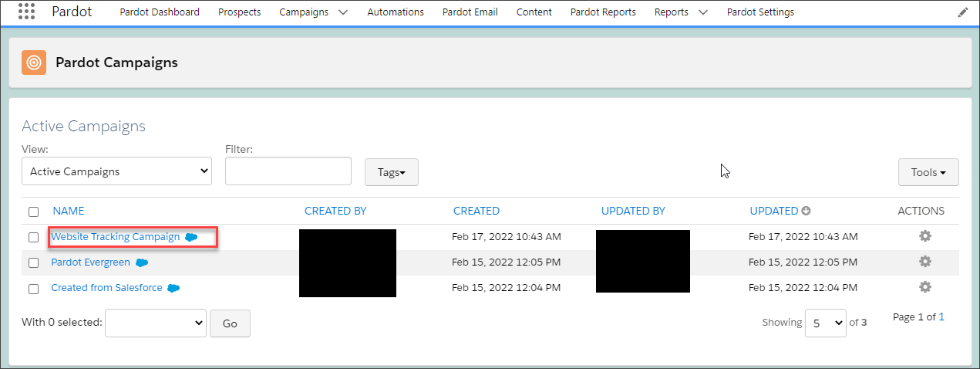Open the Prospects tab
Image resolution: width=980 pixels, height=369 pixels.
tap(239, 12)
